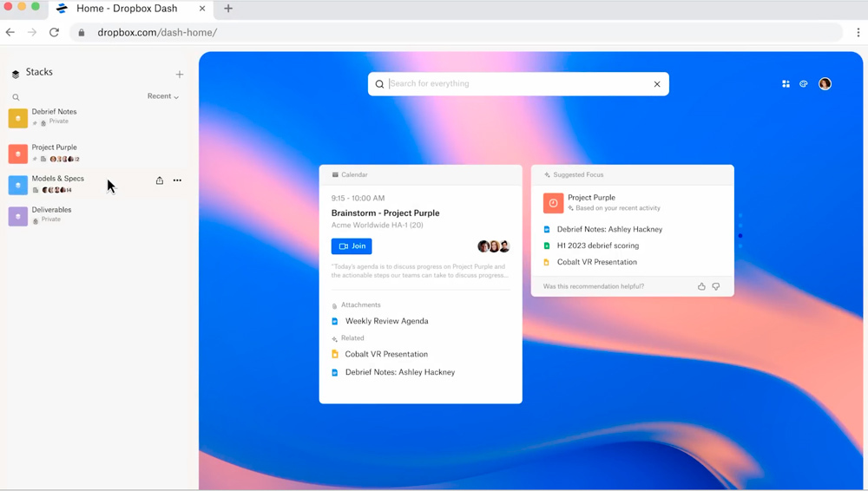Open Brainstorm - Project Purple event
Viewport: 868px width, 491px height.
(x=385, y=213)
